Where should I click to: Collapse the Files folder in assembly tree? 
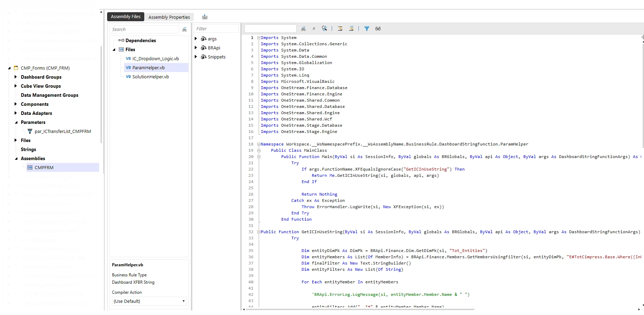click(x=114, y=50)
